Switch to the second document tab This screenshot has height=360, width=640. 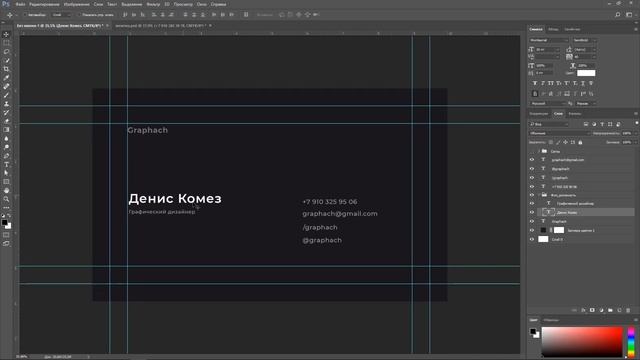[160, 25]
